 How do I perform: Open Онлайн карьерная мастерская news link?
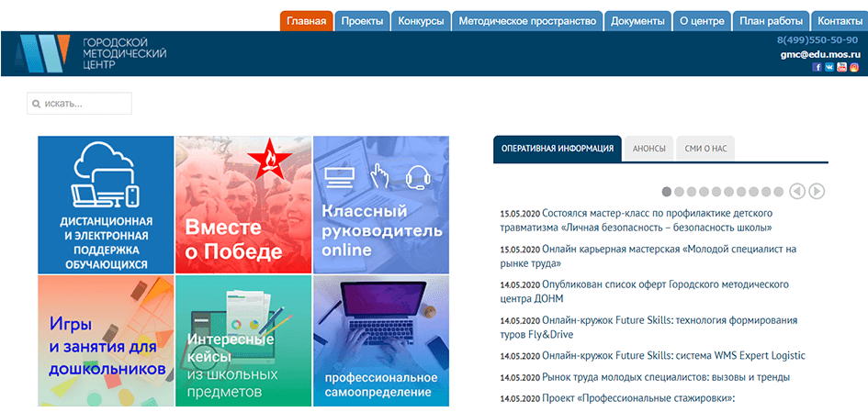[x=648, y=256]
